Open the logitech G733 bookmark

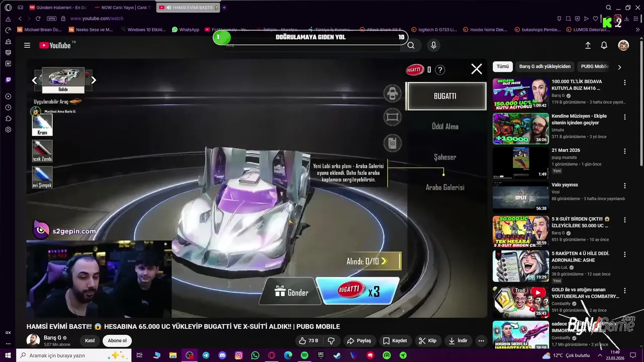(x=435, y=30)
